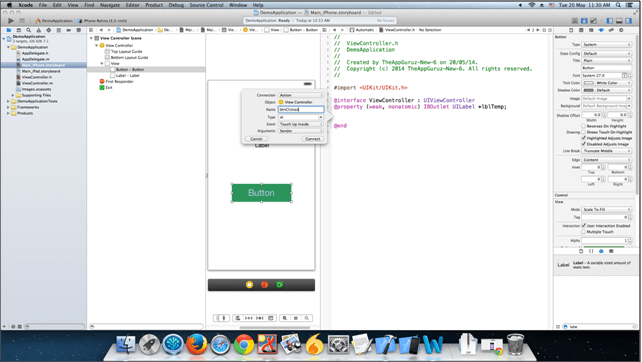Open the State Config dropdown
The height and width of the screenshot is (362, 642).
click(607, 54)
